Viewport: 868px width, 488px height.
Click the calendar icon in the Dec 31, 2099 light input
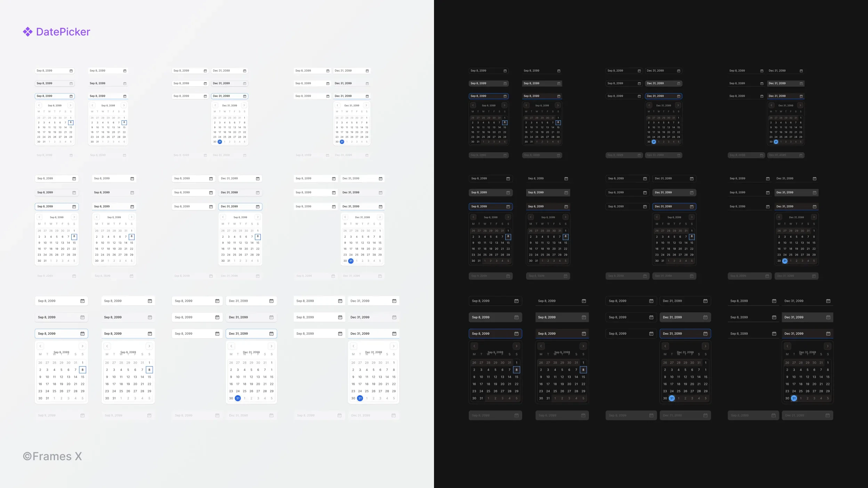(244, 71)
